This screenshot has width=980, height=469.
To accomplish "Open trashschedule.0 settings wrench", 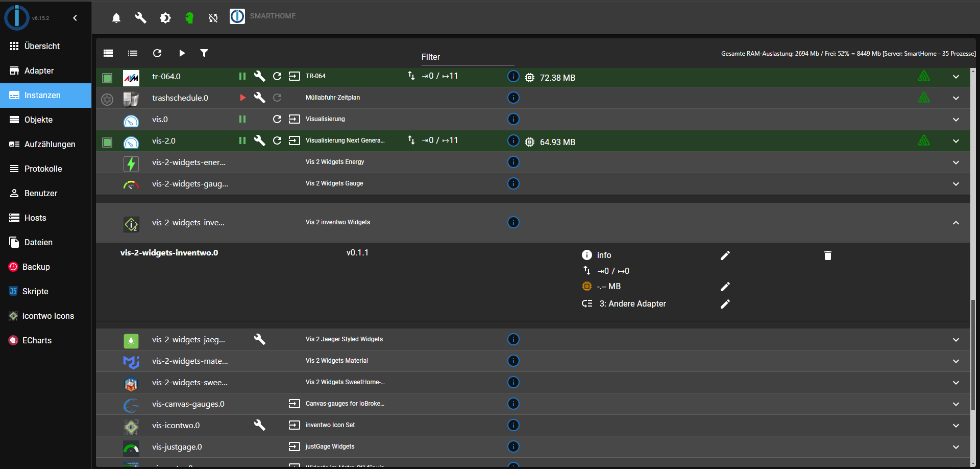I will click(x=260, y=98).
